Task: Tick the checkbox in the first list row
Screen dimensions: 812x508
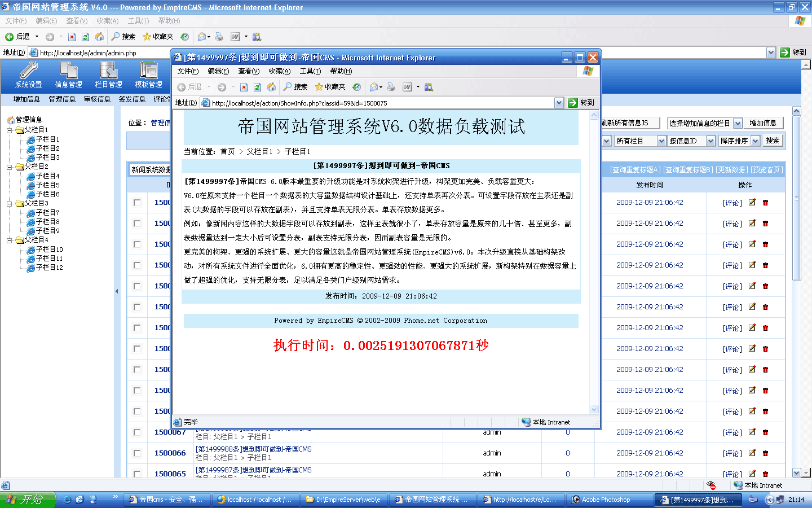Action: pos(137,203)
